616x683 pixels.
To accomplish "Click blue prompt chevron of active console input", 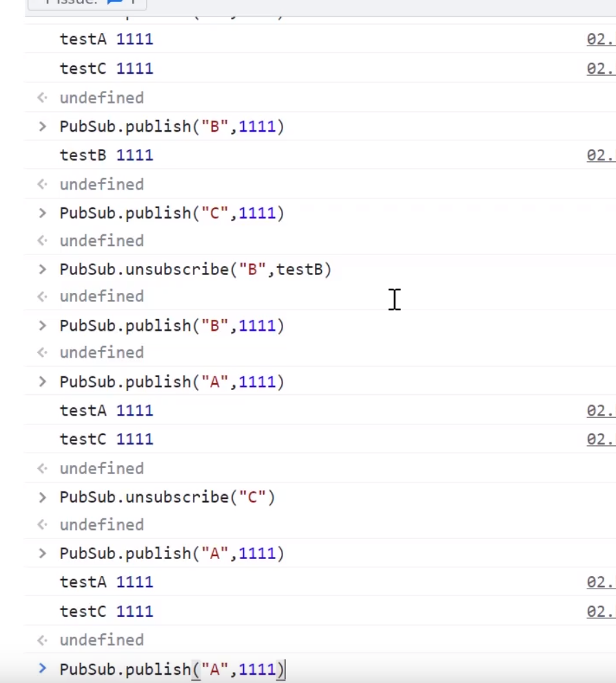I will 42,669.
